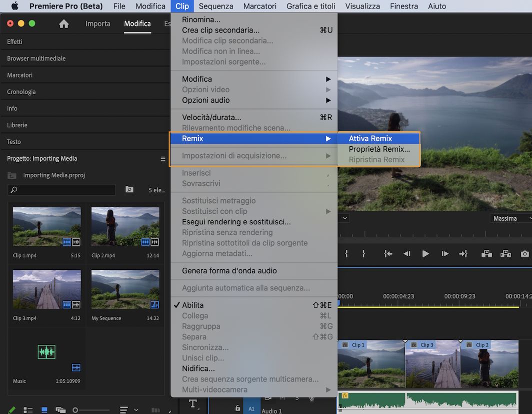
Task: Click the Lift icon in the monitor controls
Action: tap(487, 254)
